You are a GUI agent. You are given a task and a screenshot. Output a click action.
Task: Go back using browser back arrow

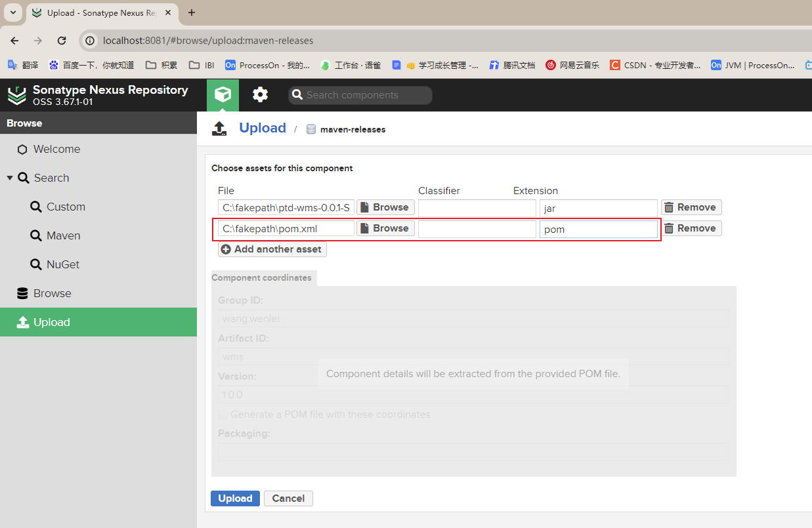(x=14, y=41)
